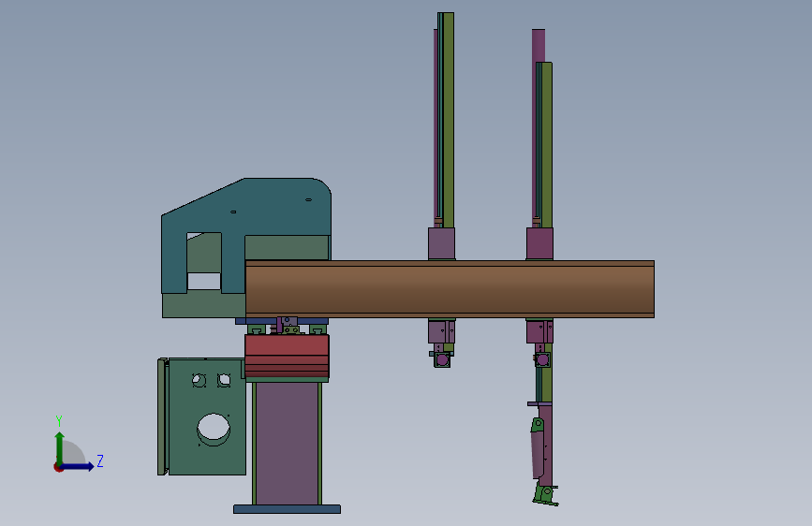The height and width of the screenshot is (526, 812).
Task: Select the purple carriage block above the beam on the left rail
Action: click(442, 243)
